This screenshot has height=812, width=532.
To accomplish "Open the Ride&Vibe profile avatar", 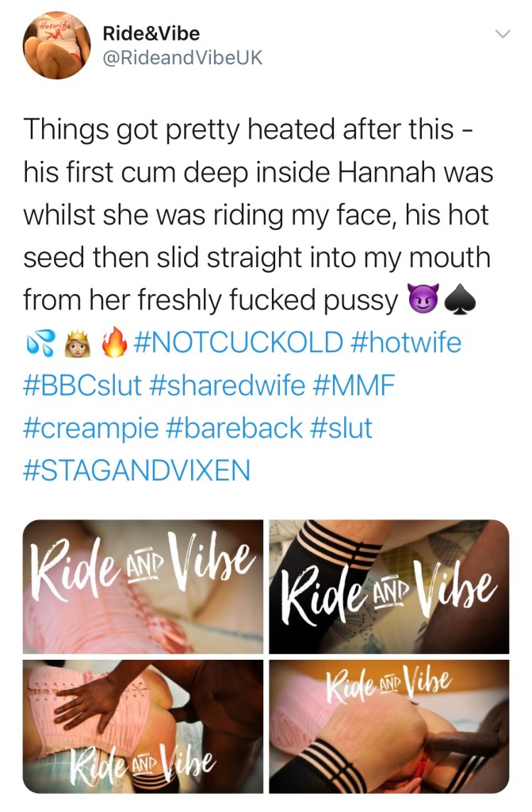I will [56, 45].
